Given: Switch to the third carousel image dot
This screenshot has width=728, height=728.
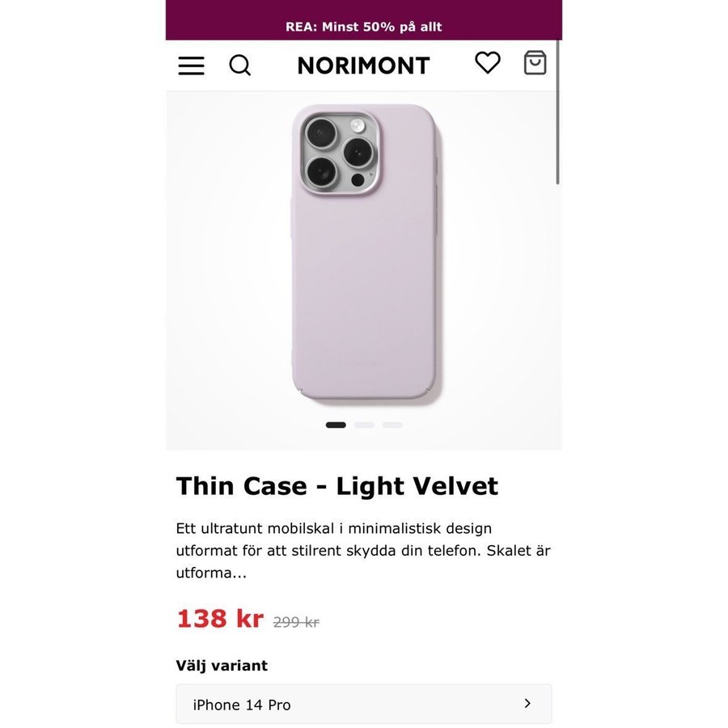Looking at the screenshot, I should click(x=392, y=425).
